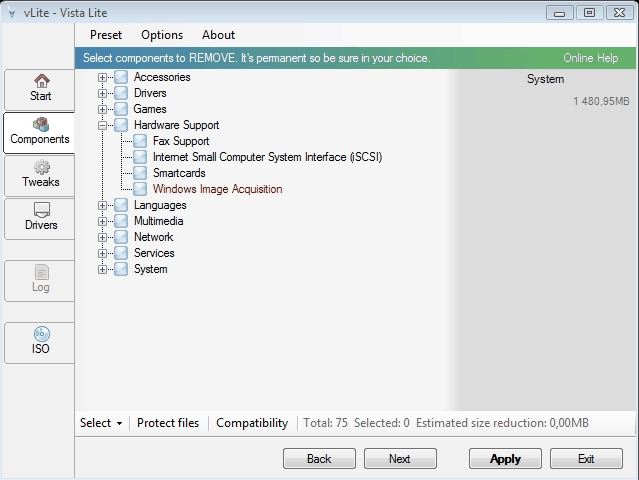This screenshot has width=639, height=480.
Task: Open the Start page house icon
Action: click(x=42, y=81)
